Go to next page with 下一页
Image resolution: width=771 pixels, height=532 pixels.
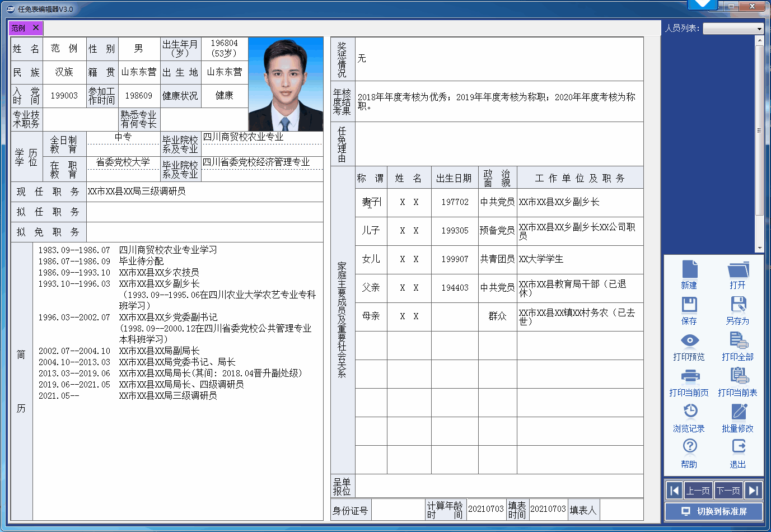(728, 491)
